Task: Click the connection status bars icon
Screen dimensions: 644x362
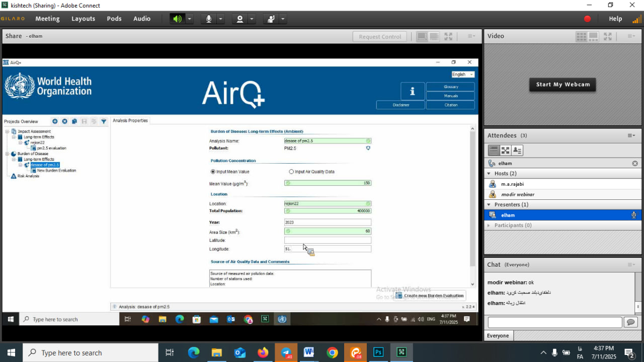Action: [636, 19]
